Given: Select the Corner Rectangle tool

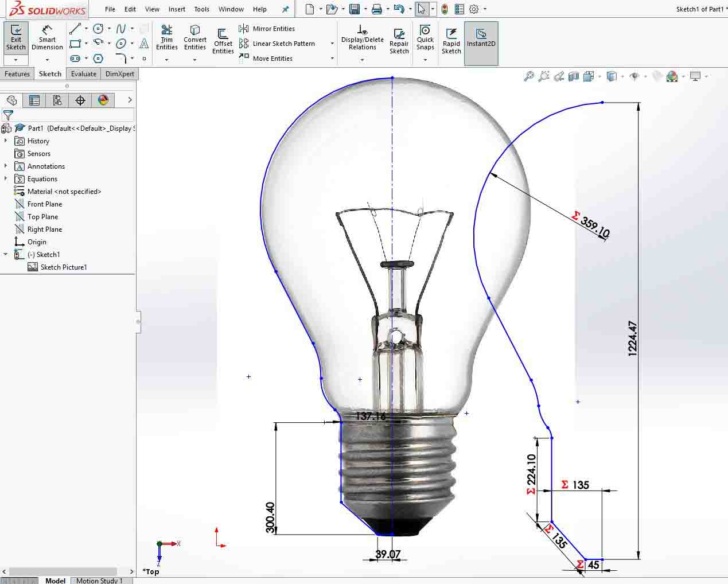Looking at the screenshot, I should click(75, 44).
